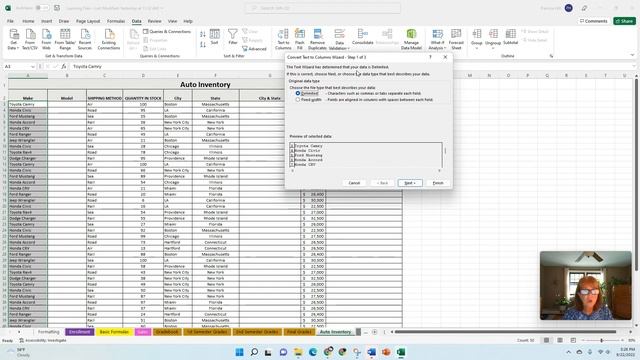Sort descending Z to A
This screenshot has width=640, height=360.
click(x=203, y=44)
